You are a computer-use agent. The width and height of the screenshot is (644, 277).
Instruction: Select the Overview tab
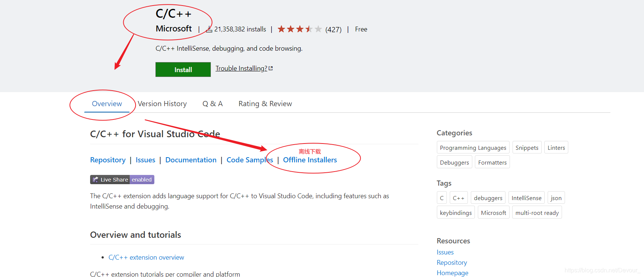107,104
